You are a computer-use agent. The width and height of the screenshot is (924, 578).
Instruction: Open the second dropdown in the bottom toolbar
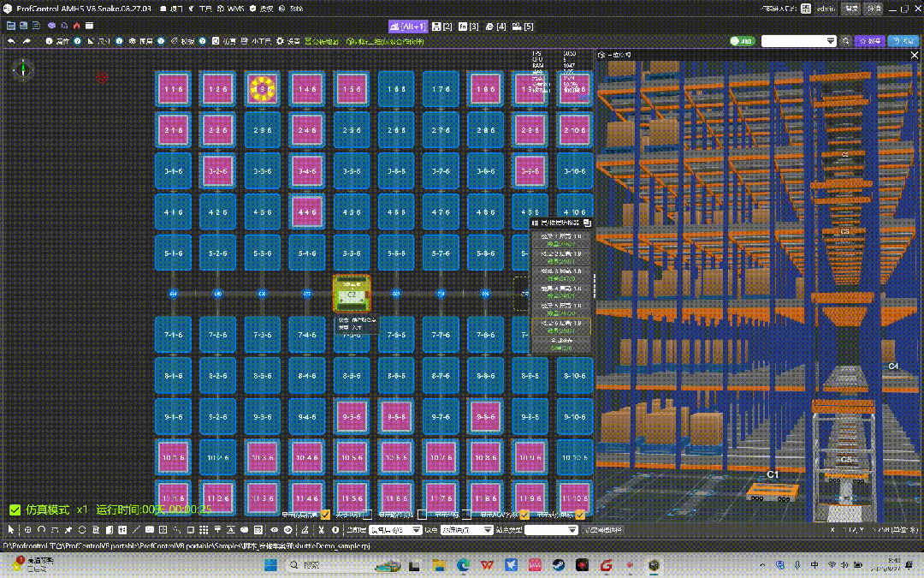(x=466, y=530)
